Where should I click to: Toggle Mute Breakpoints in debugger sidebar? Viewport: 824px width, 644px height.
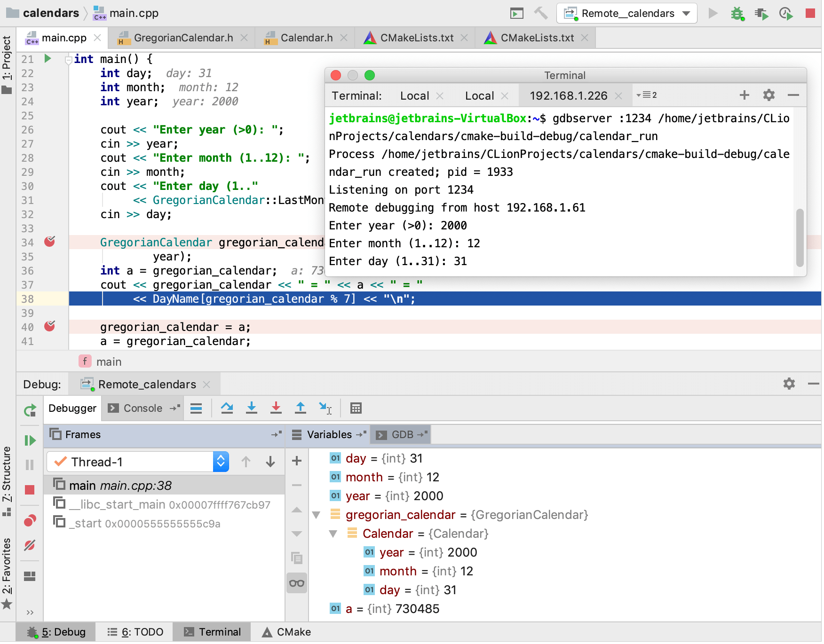pyautogui.click(x=29, y=545)
